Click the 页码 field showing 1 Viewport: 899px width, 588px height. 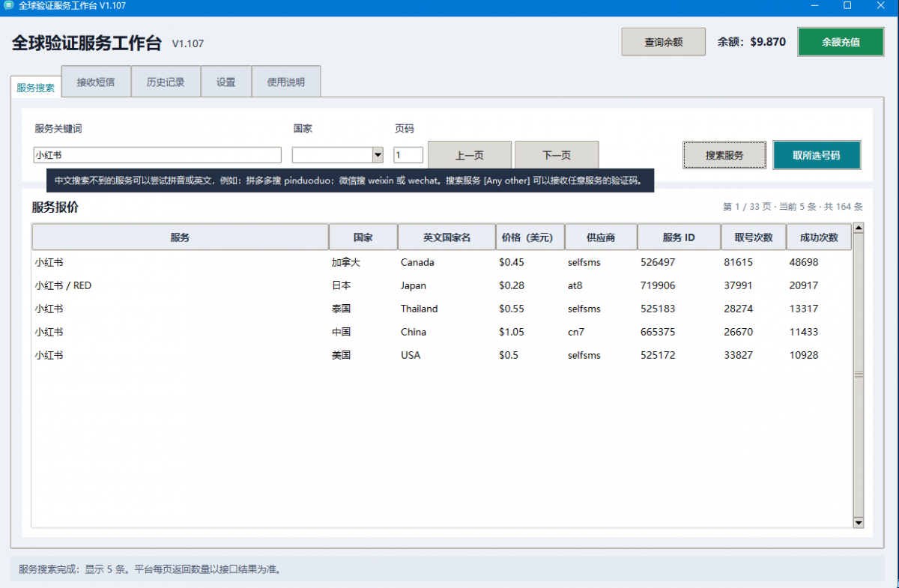(408, 155)
